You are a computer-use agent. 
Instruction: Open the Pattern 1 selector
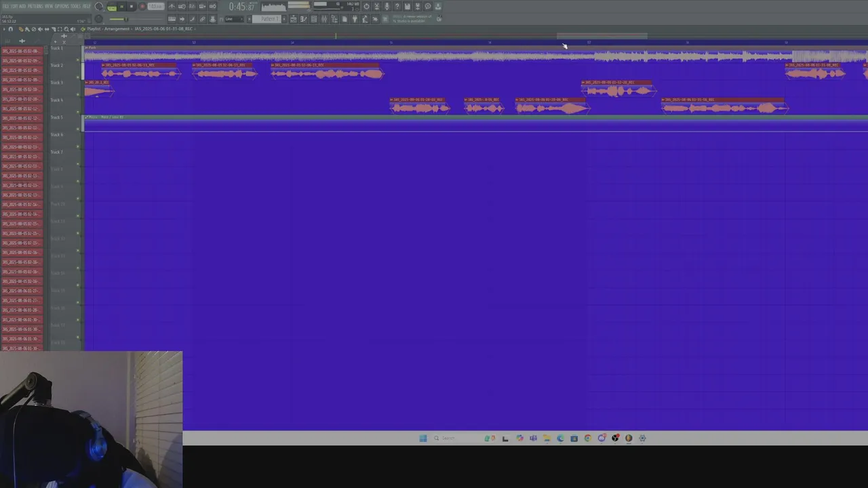pyautogui.click(x=267, y=19)
